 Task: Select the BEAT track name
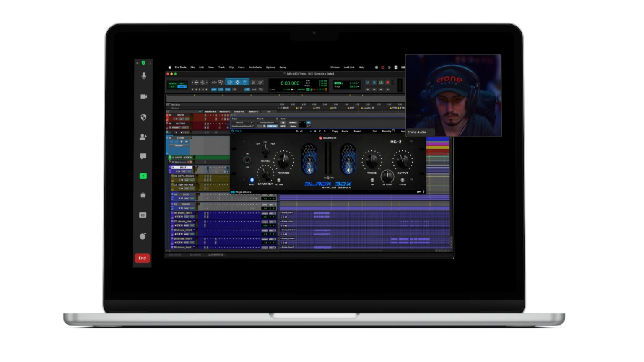(x=183, y=168)
